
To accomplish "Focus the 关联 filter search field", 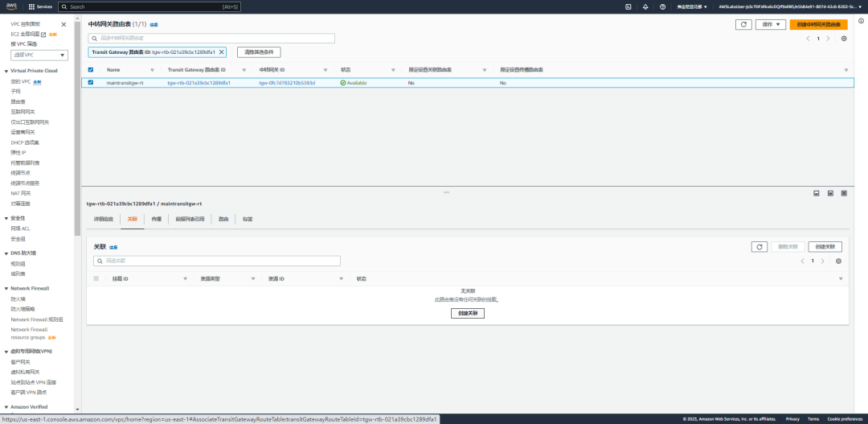I will [x=217, y=261].
